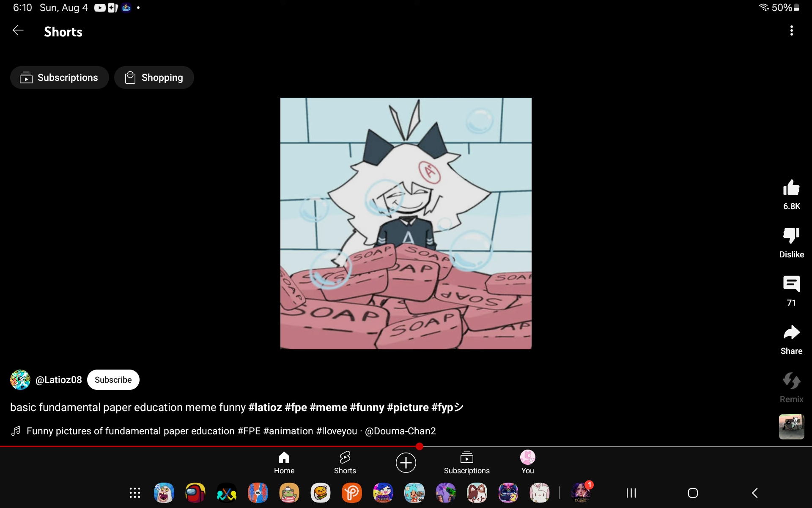Subscribe to @Latioz08 channel
The image size is (812, 508).
113,380
